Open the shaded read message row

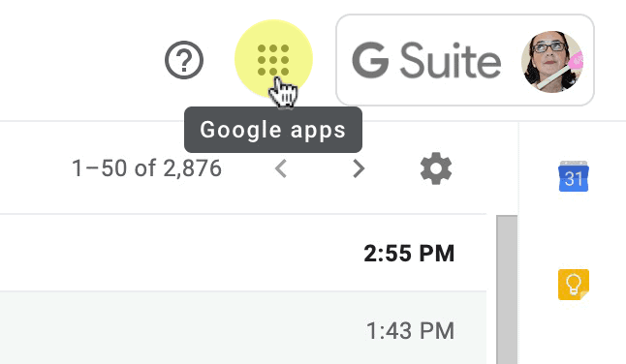point(243,328)
